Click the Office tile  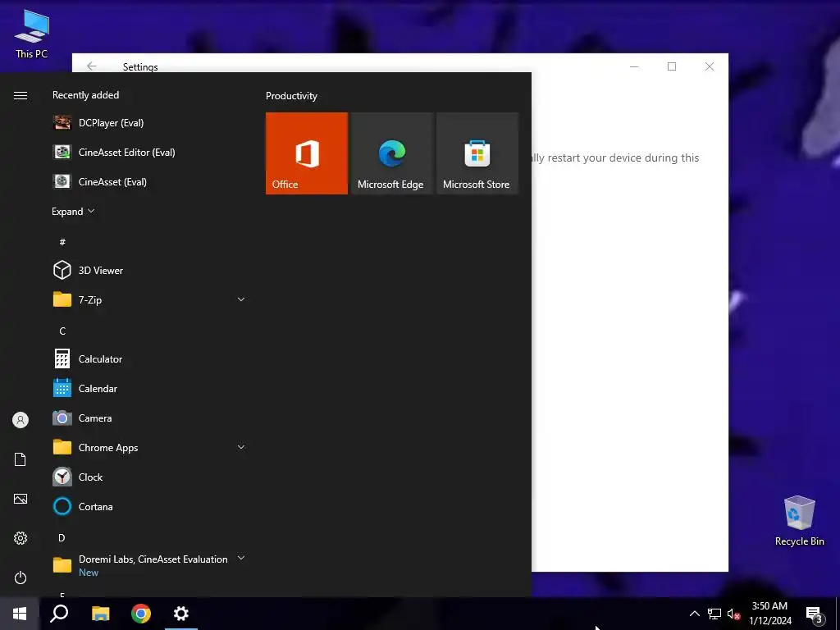click(307, 153)
